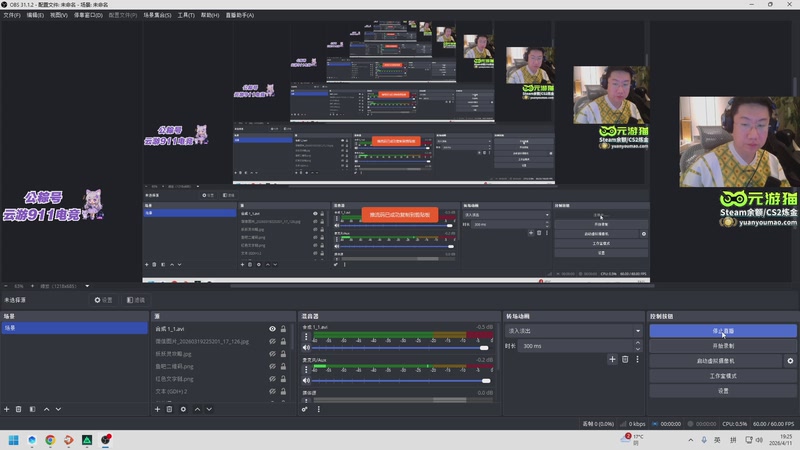Open the 场景集合(S) menu
This screenshot has height=450, width=800.
click(x=157, y=15)
